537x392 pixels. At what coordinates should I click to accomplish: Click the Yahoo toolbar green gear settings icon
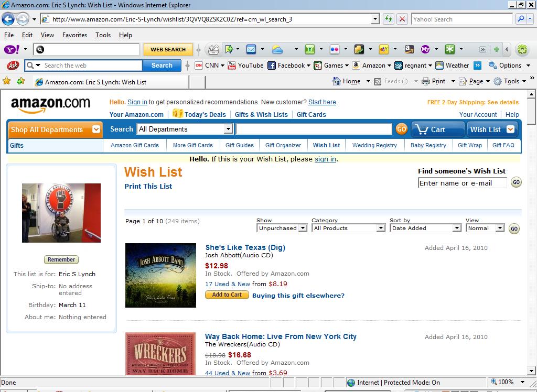(x=522, y=50)
